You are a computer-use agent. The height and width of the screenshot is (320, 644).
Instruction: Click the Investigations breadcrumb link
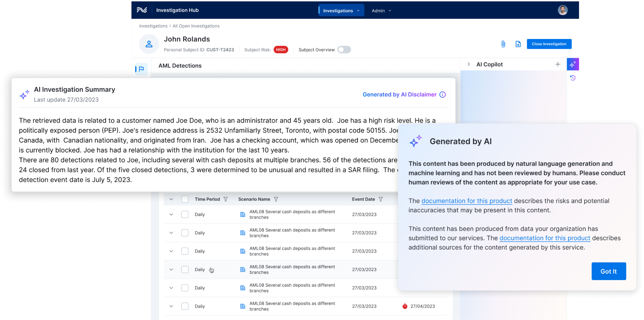153,26
